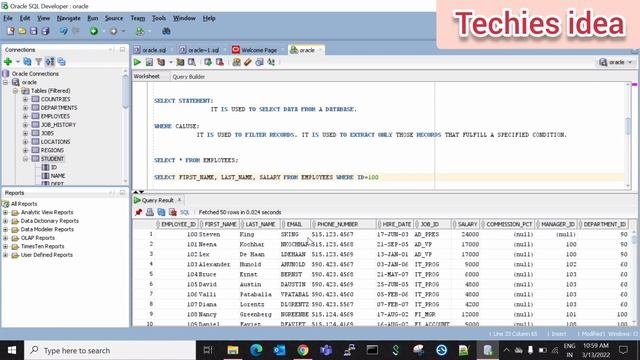
Task: Expand Analytic View Reports folder
Action: click(5, 212)
